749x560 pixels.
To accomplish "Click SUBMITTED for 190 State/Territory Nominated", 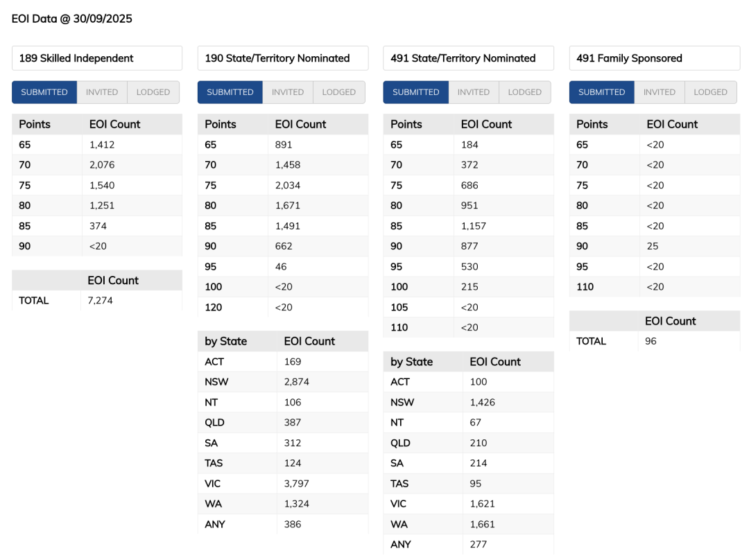I will pos(230,92).
